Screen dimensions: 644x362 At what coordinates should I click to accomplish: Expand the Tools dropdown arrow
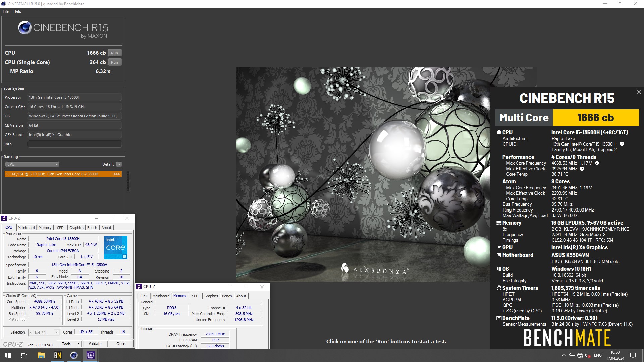(x=78, y=344)
